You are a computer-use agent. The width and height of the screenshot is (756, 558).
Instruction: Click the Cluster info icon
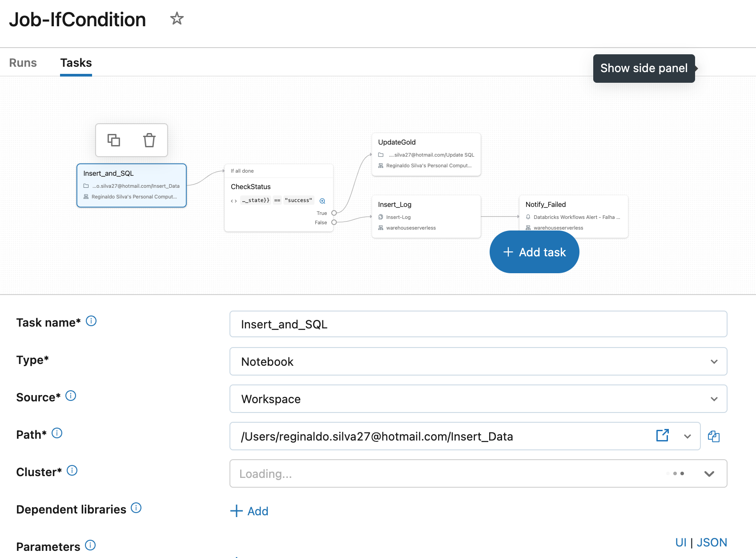point(72,470)
